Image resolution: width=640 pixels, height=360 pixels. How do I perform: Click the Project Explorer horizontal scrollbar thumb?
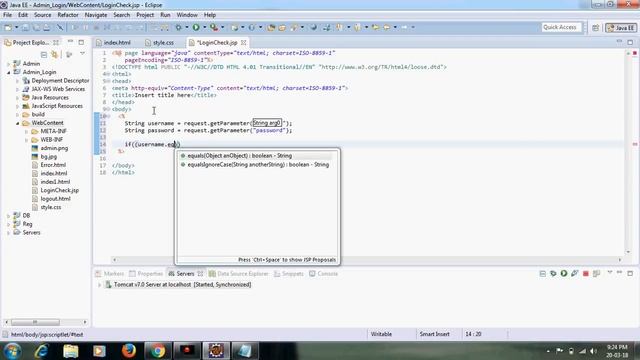35,322
